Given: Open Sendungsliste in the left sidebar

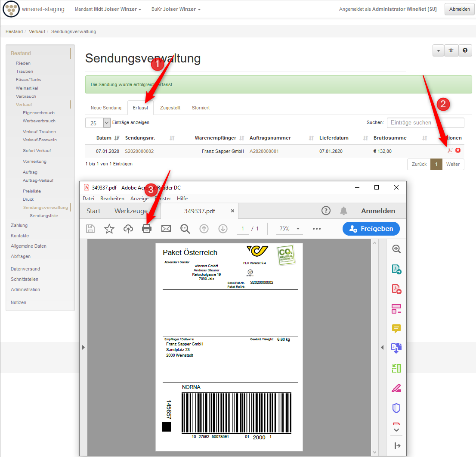Looking at the screenshot, I should [x=44, y=215].
